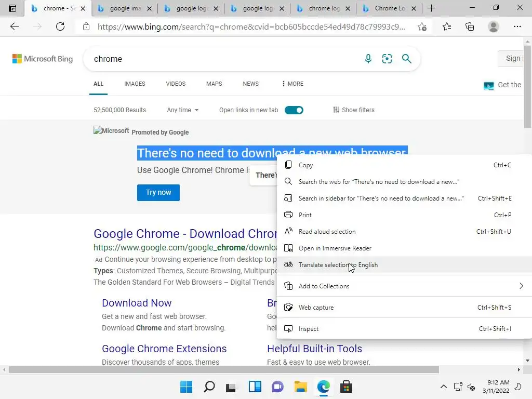The image size is (532, 399).
Task: Select Inspect from context menu
Action: point(404,329)
